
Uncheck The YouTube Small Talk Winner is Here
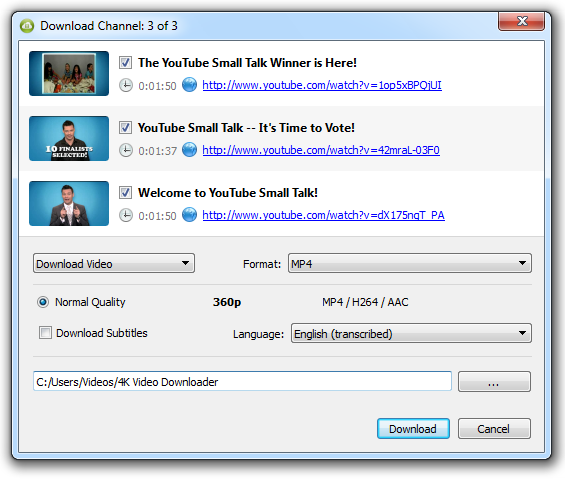point(125,63)
